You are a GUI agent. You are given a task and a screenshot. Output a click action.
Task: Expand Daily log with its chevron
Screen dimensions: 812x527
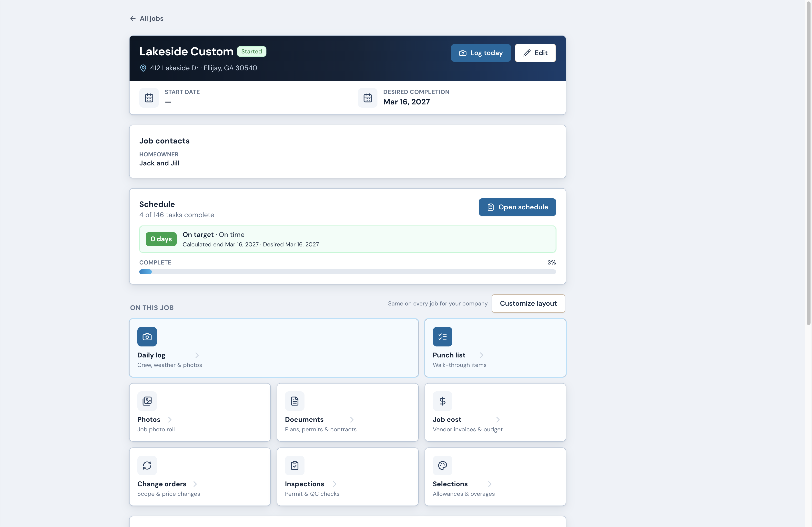pos(197,355)
